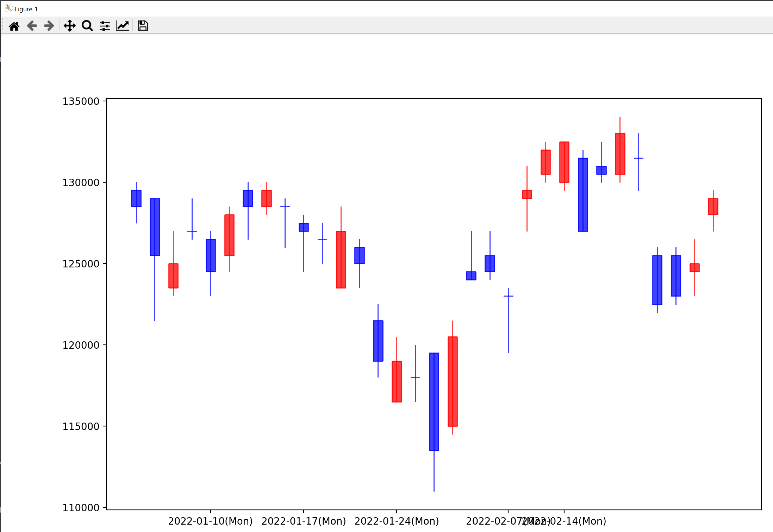Click the longest blue candlestick reaching 111000
Image resolution: width=773 pixels, height=532 pixels.
pyautogui.click(x=434, y=401)
